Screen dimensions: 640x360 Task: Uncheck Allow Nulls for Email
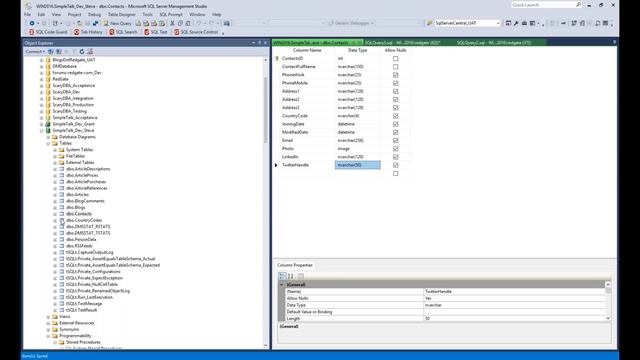(396, 140)
